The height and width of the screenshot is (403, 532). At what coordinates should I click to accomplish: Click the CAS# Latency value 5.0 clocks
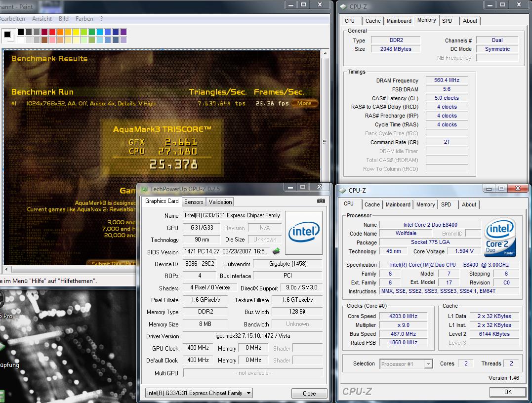click(447, 98)
